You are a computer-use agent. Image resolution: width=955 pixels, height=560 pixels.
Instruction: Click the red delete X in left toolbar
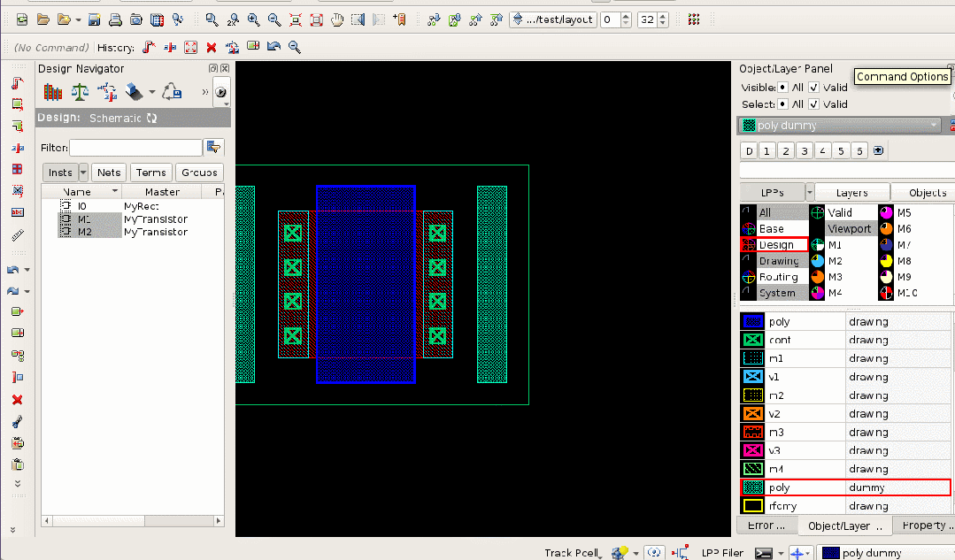tap(18, 400)
